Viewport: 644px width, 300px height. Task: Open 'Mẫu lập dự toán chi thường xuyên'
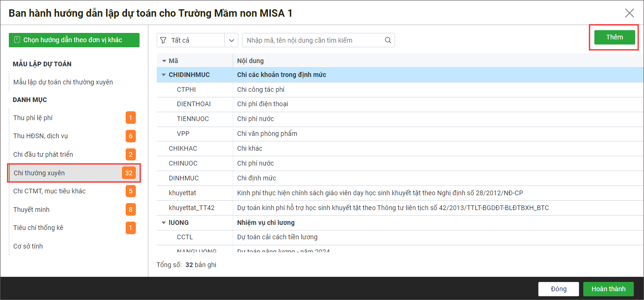click(63, 82)
